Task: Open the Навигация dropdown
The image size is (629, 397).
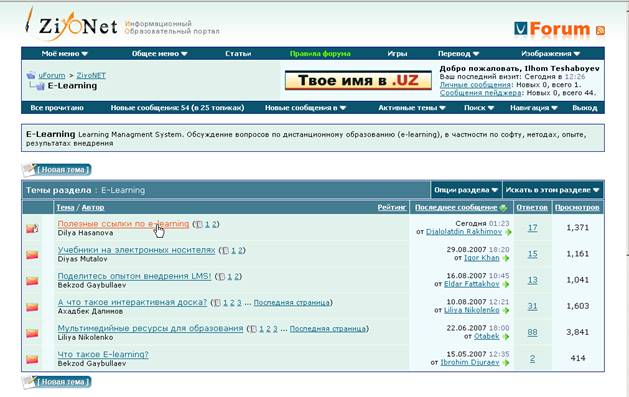Action: (x=534, y=108)
